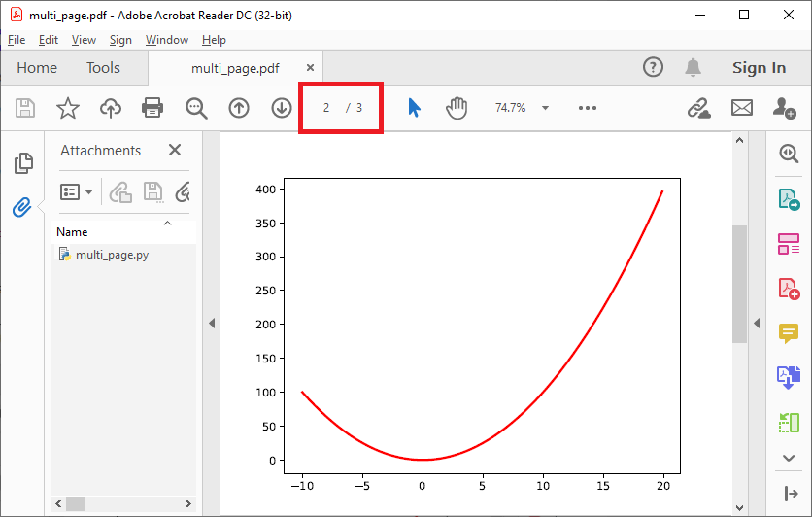Show more tools in the right pane
Viewport: 812px width, 517px height.
click(789, 458)
